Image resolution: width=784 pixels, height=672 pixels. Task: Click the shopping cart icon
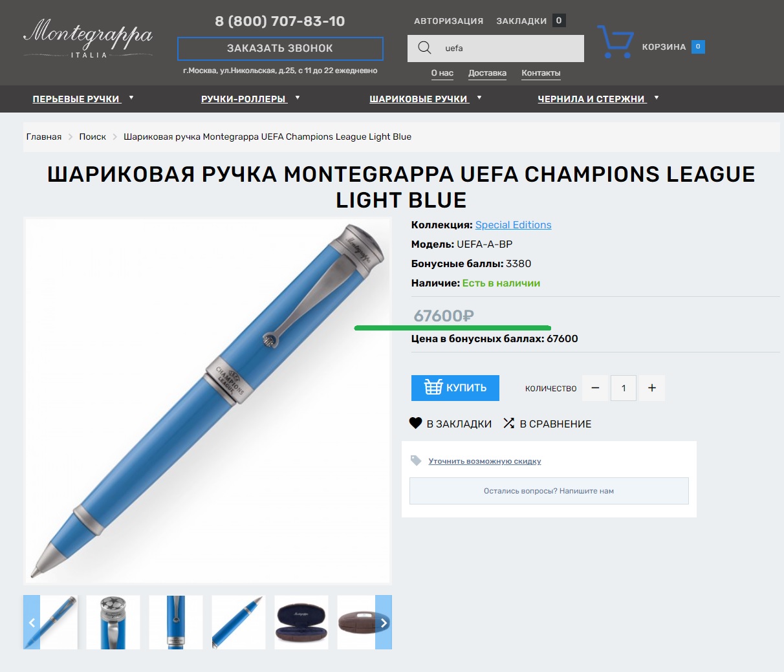(615, 42)
